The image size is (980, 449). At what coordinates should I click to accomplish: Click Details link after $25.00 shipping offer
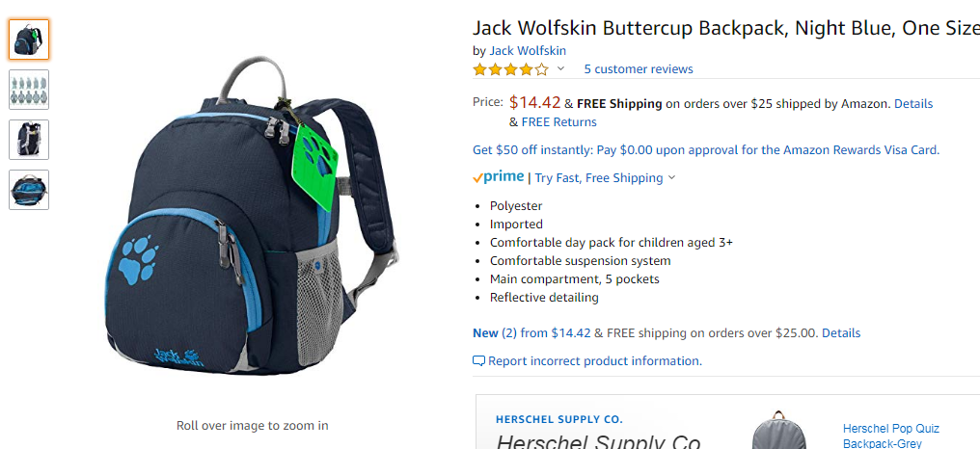[x=841, y=333]
